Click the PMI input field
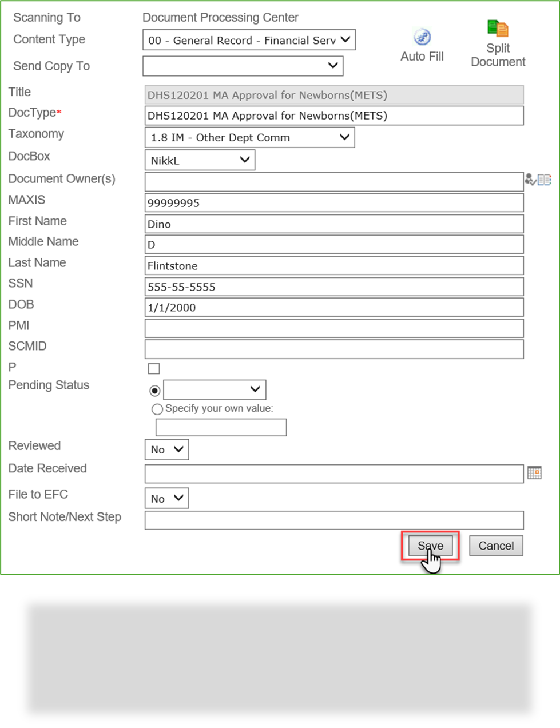 point(334,328)
